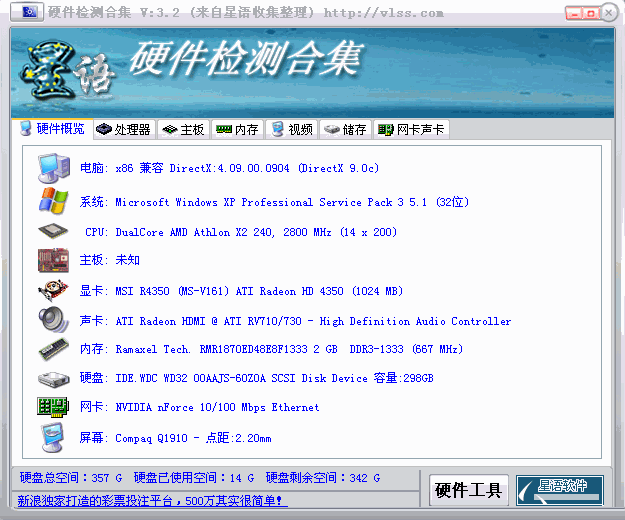
Task: Minimize the window from the title bar
Action: [x=574, y=14]
